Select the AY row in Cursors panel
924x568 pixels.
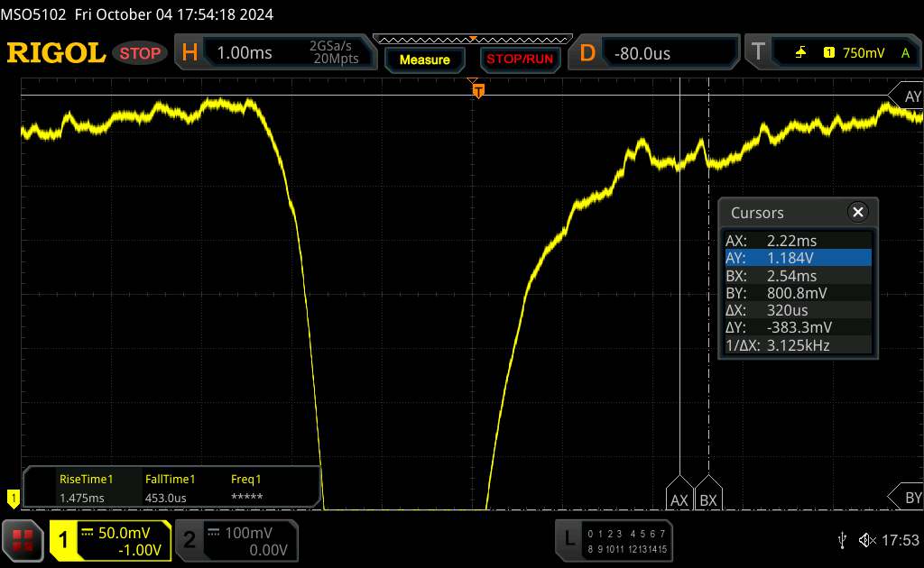(798, 258)
